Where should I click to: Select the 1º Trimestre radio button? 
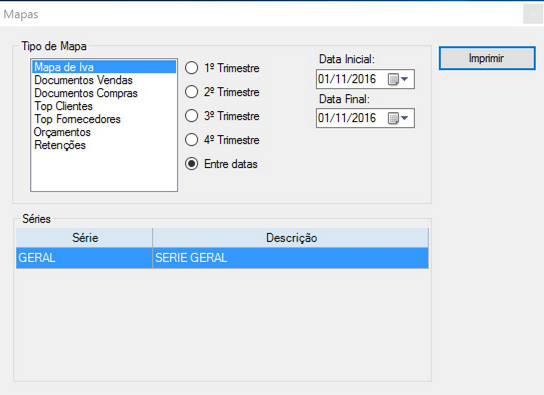pos(192,68)
